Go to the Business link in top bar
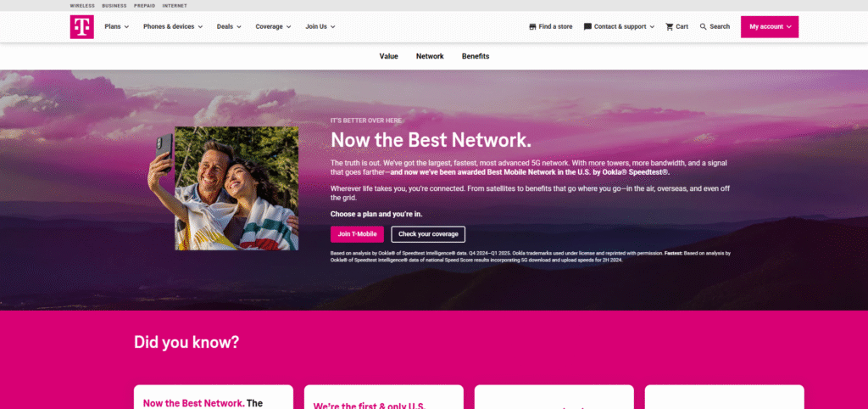Image resolution: width=868 pixels, height=409 pixels. click(x=114, y=6)
